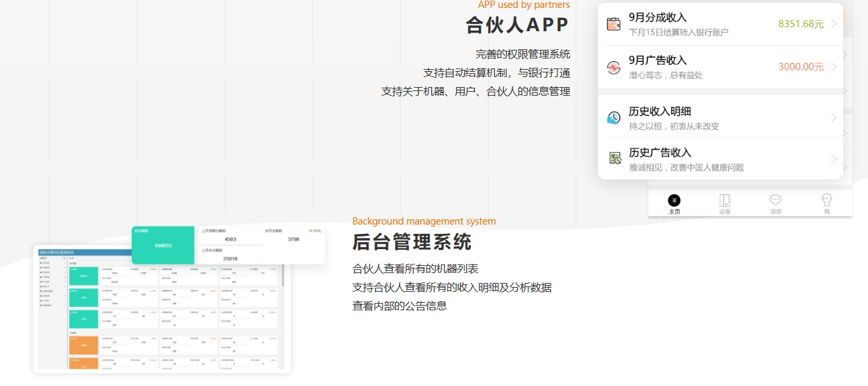
Task: Tap the 主页 yen icon in bottom bar
Action: [674, 200]
